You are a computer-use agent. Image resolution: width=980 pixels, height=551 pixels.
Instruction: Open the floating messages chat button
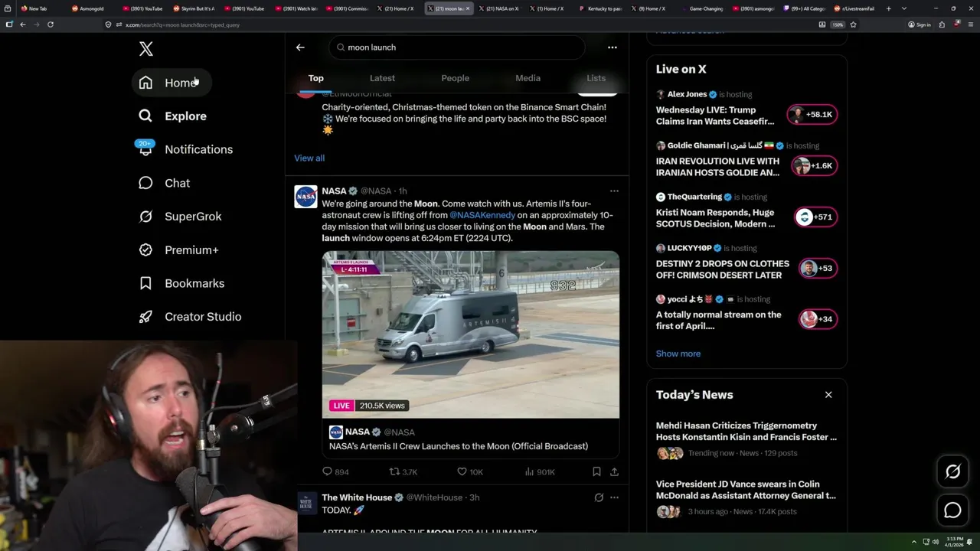(x=952, y=510)
